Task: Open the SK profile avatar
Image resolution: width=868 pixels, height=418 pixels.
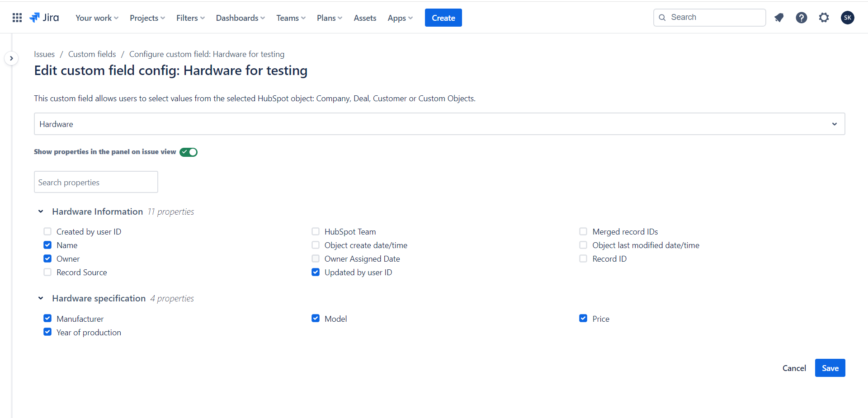Action: coord(847,18)
